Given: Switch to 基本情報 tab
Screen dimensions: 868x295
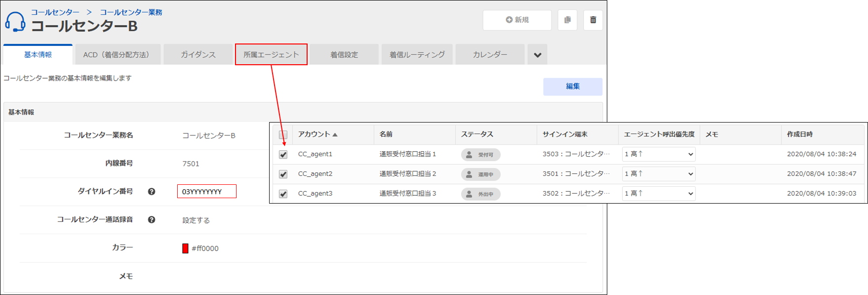Looking at the screenshot, I should coord(38,55).
